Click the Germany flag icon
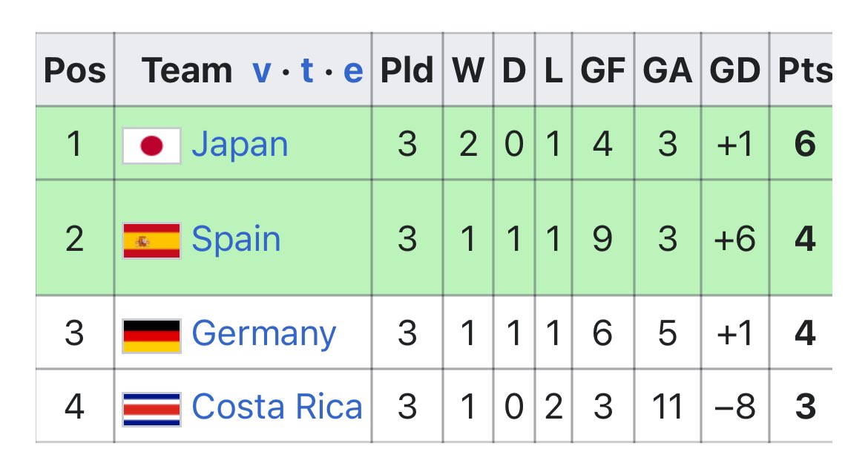868x475 pixels. pos(151,336)
